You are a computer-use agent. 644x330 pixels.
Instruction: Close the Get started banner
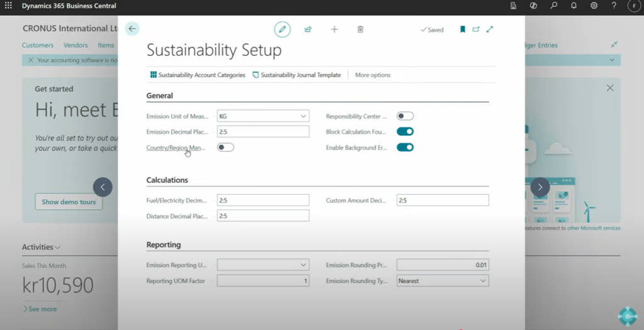tap(610, 88)
